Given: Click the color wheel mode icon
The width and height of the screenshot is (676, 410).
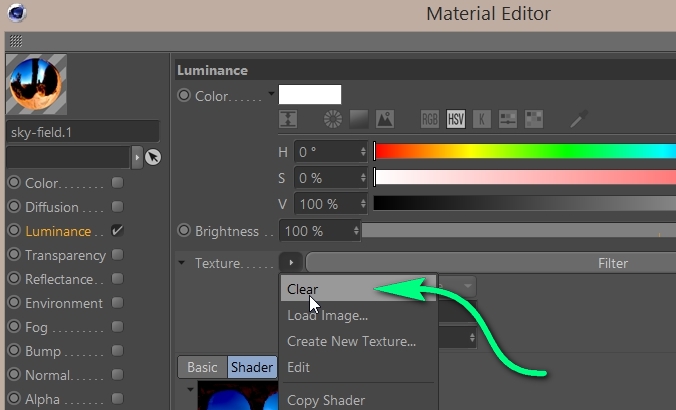Looking at the screenshot, I should (334, 119).
